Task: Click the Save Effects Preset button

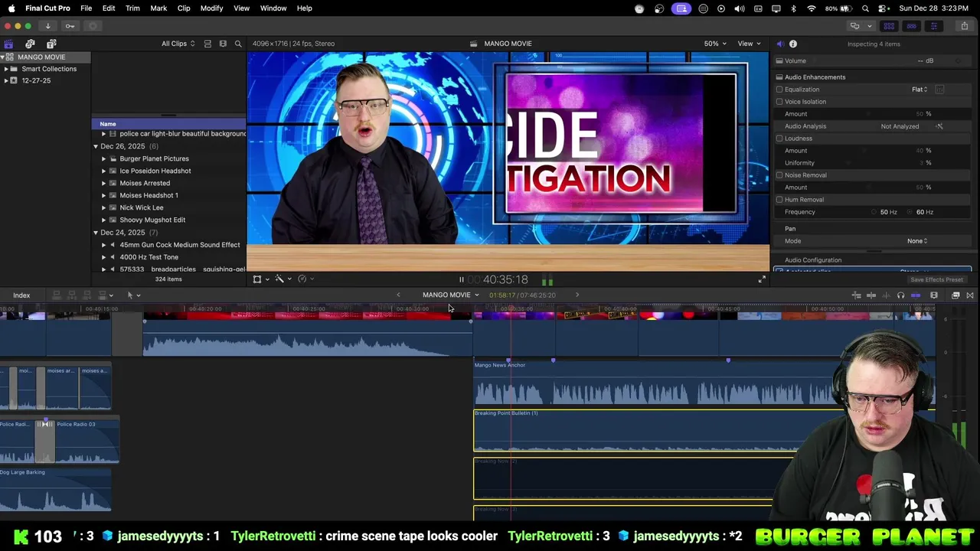Action: (936, 280)
